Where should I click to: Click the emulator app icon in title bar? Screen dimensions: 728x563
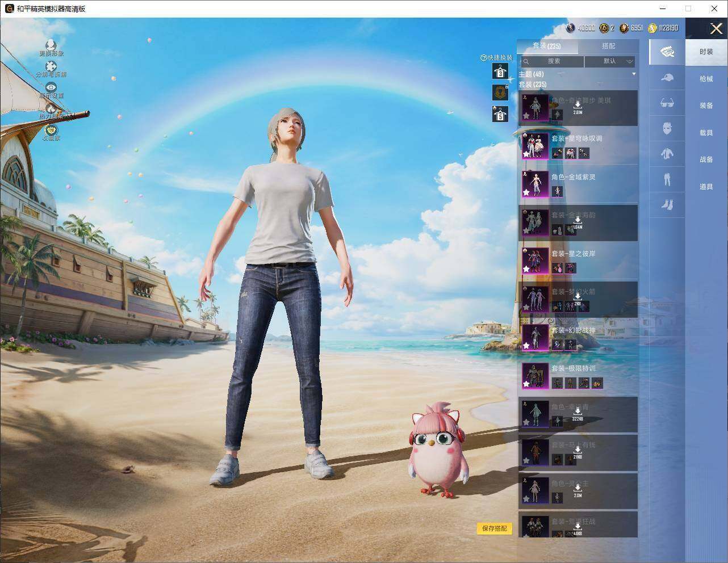[x=9, y=9]
